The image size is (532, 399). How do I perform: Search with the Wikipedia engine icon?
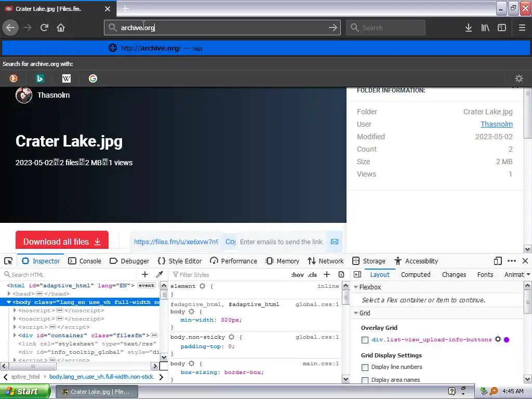pyautogui.click(x=66, y=78)
